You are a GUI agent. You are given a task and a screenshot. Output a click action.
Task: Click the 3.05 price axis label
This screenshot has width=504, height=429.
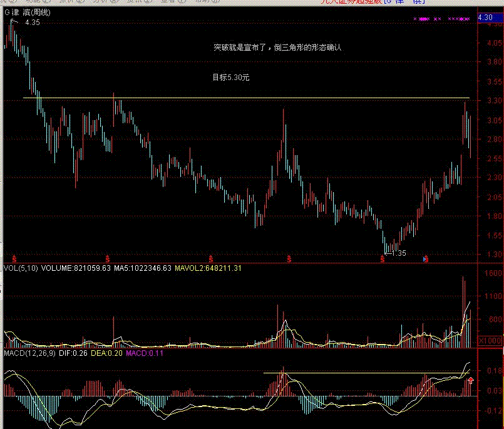pos(495,121)
